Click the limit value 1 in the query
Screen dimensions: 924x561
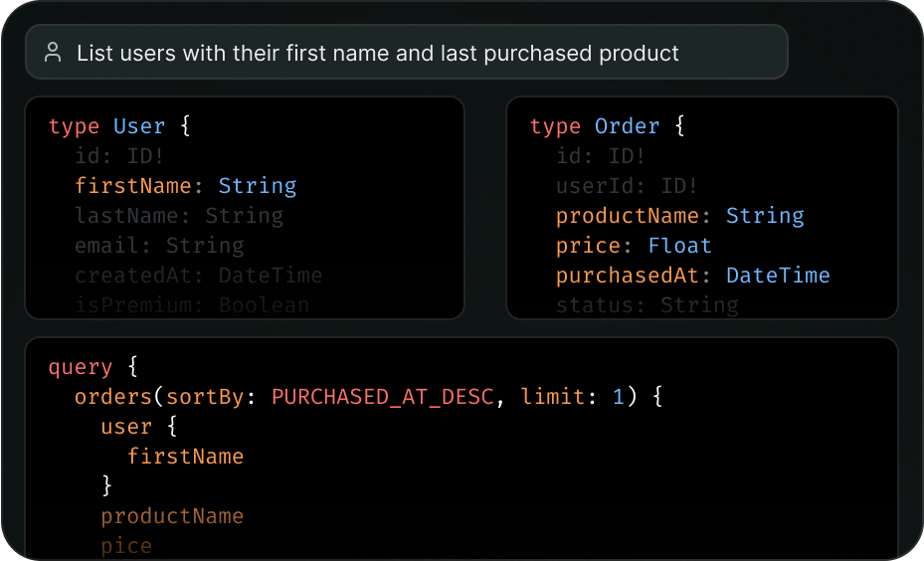click(617, 397)
